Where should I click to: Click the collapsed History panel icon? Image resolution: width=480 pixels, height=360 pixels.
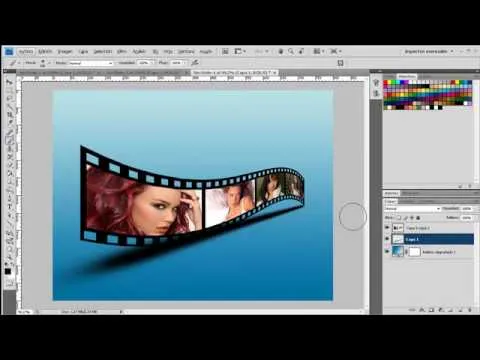tap(376, 82)
